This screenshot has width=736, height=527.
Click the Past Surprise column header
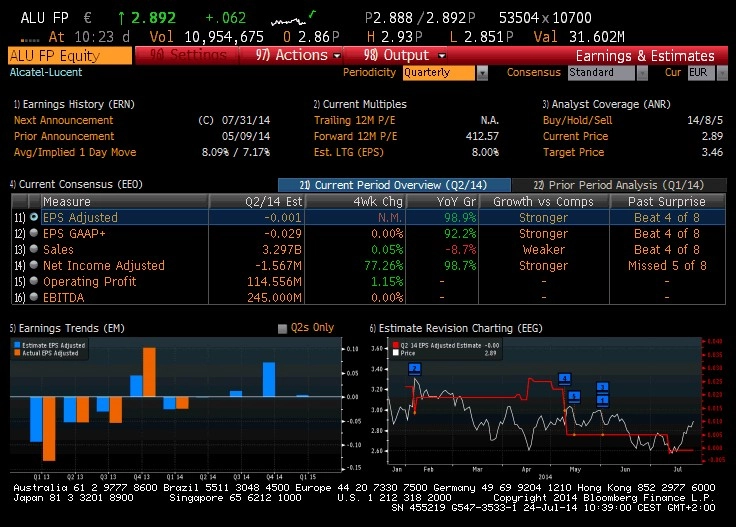point(667,201)
